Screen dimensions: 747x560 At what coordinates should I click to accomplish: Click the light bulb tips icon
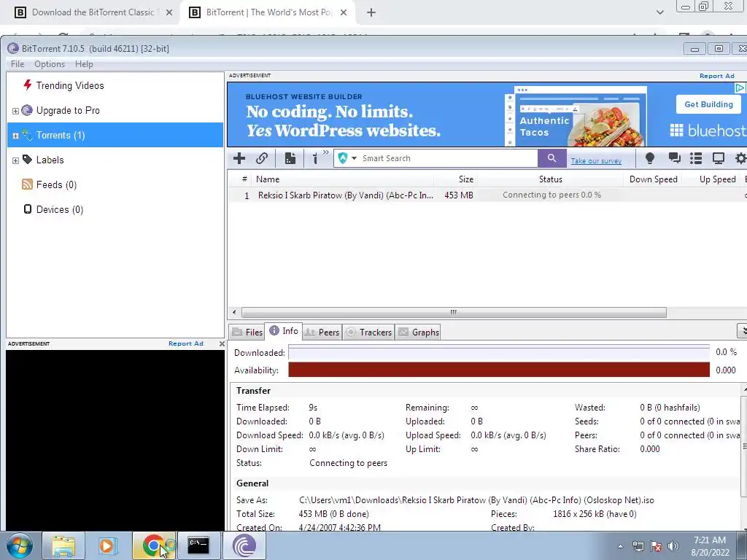coord(650,158)
